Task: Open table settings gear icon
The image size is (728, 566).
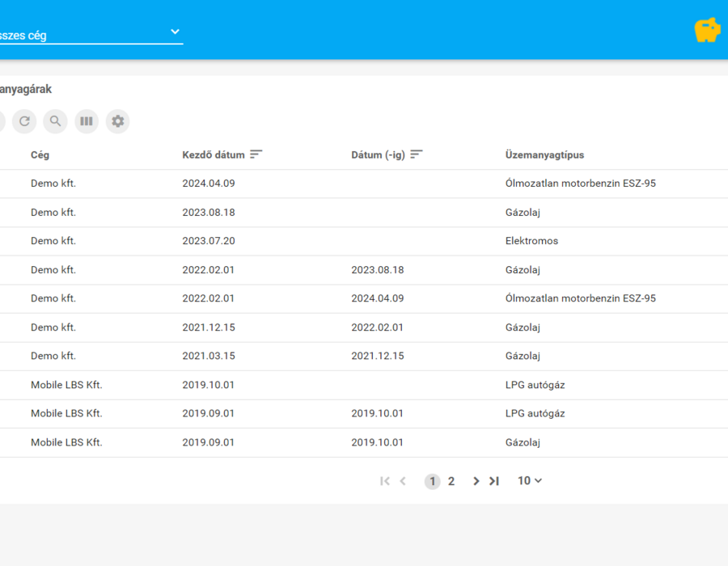Action: [117, 121]
